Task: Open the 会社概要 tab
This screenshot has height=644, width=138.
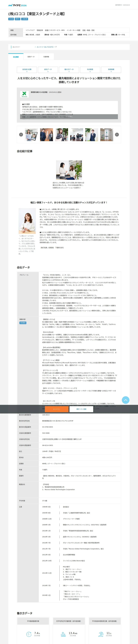Action: (16, 57)
